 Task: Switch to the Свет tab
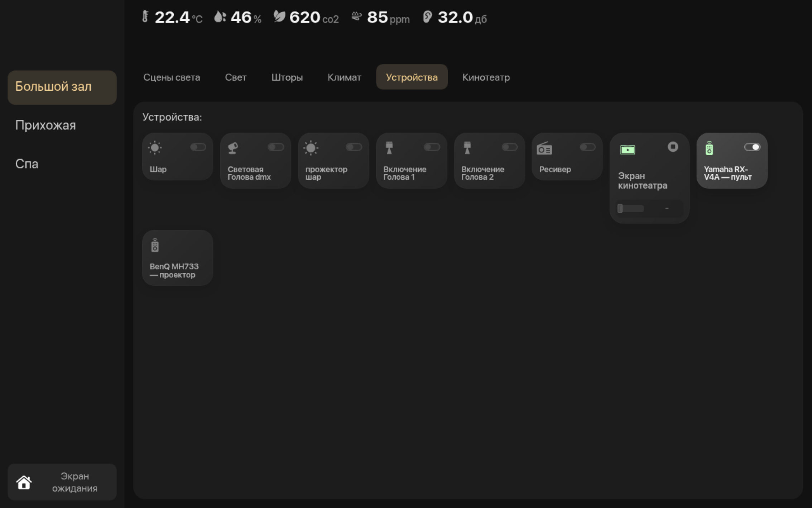point(236,77)
